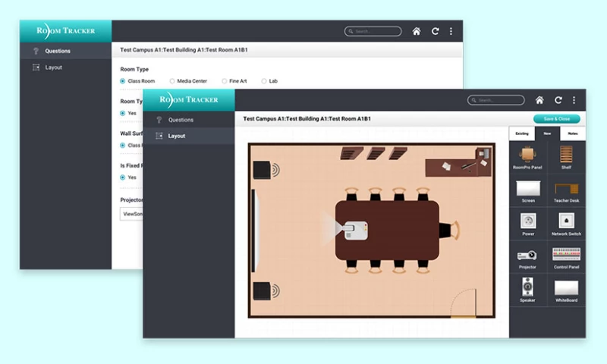Pick the Teacher Desk furniture icon
The image size is (607, 364).
[x=566, y=189]
